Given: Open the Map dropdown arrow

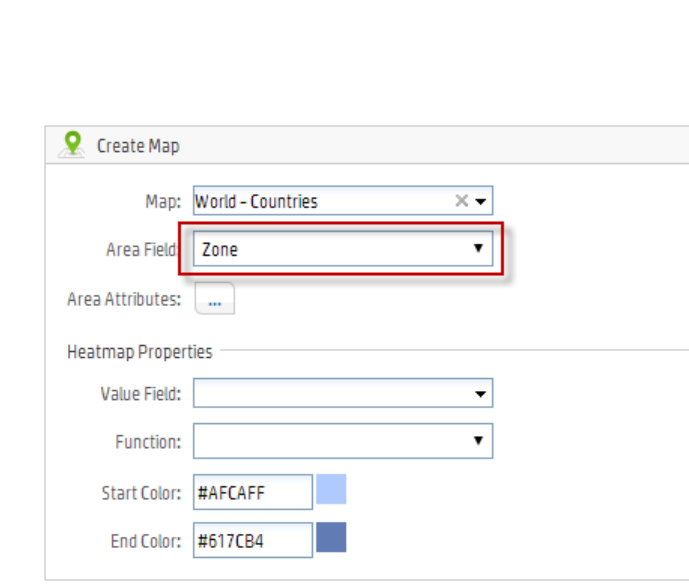Looking at the screenshot, I should tap(481, 201).
